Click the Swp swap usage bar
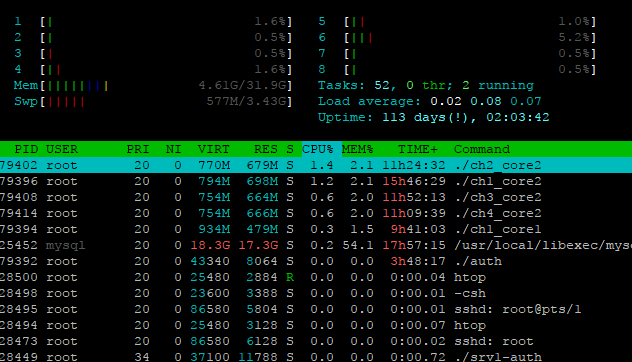 click(x=153, y=101)
